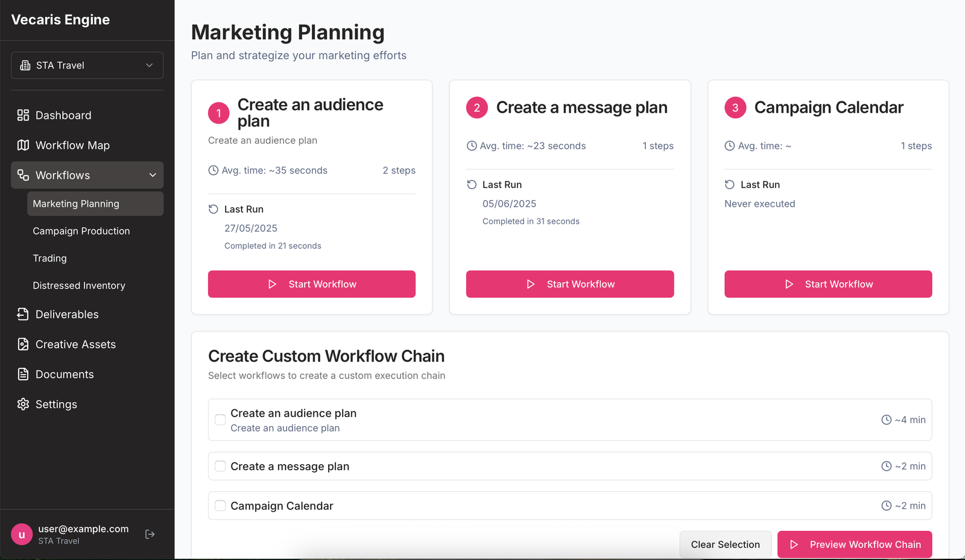Viewport: 965px width, 560px height.
Task: Click the logout icon next to the email
Action: tap(150, 533)
